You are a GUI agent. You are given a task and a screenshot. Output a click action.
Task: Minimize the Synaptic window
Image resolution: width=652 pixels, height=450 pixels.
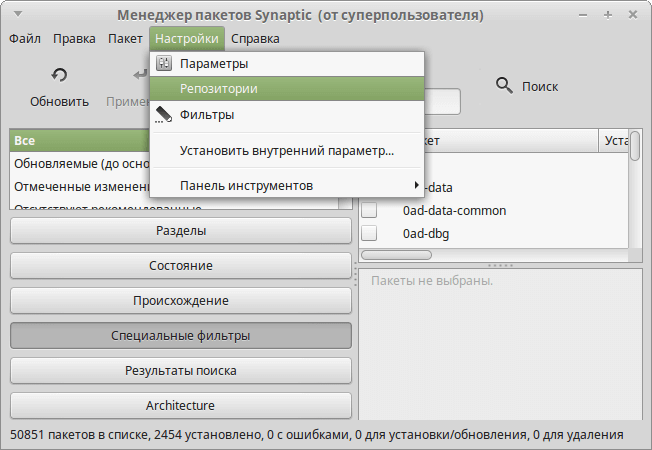point(583,15)
